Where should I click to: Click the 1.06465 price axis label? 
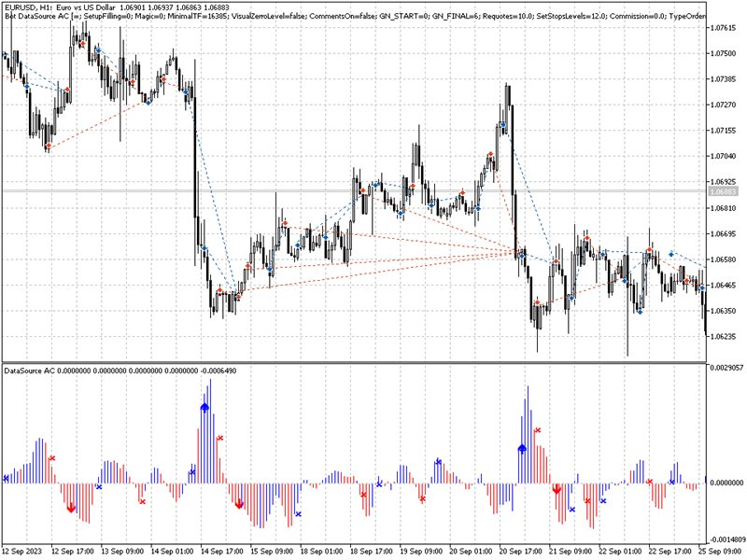click(723, 286)
